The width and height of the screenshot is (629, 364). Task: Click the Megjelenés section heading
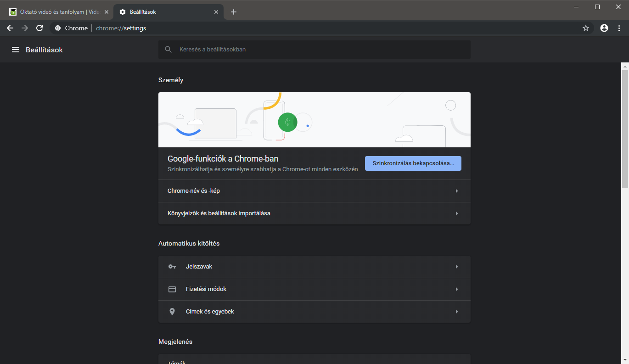(x=175, y=342)
